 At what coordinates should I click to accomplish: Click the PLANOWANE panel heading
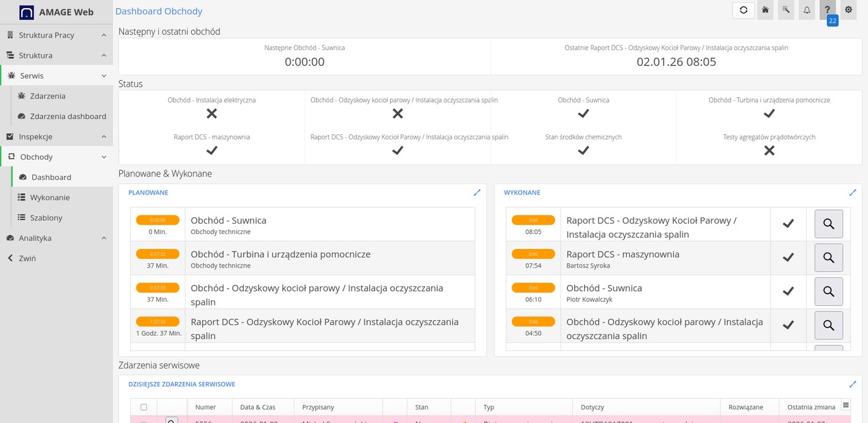click(x=148, y=193)
